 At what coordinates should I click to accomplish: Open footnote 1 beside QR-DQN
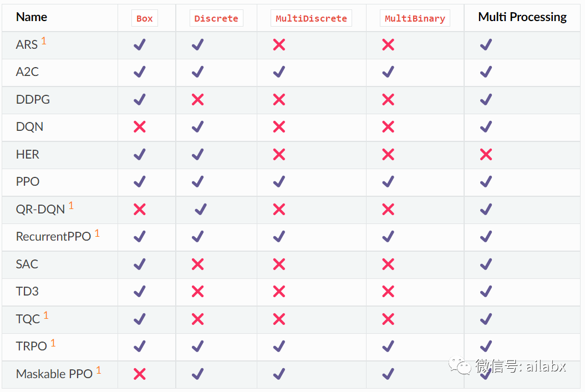pos(71,206)
